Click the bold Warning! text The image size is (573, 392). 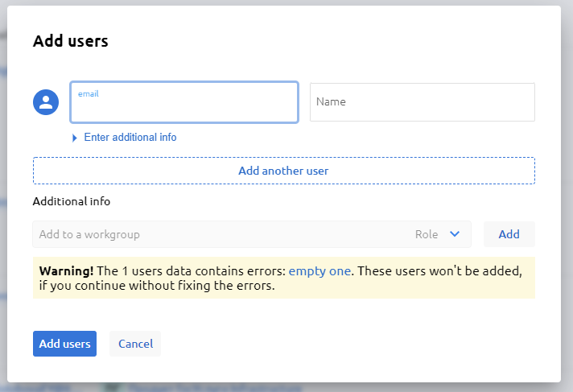(66, 271)
